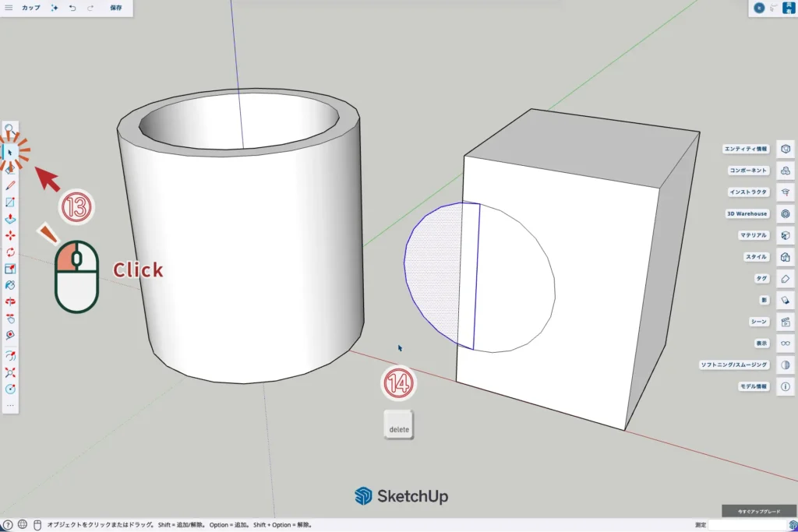798x532 pixels.
Task: Open the 3D Warehouse panel icon
Action: [x=786, y=213]
